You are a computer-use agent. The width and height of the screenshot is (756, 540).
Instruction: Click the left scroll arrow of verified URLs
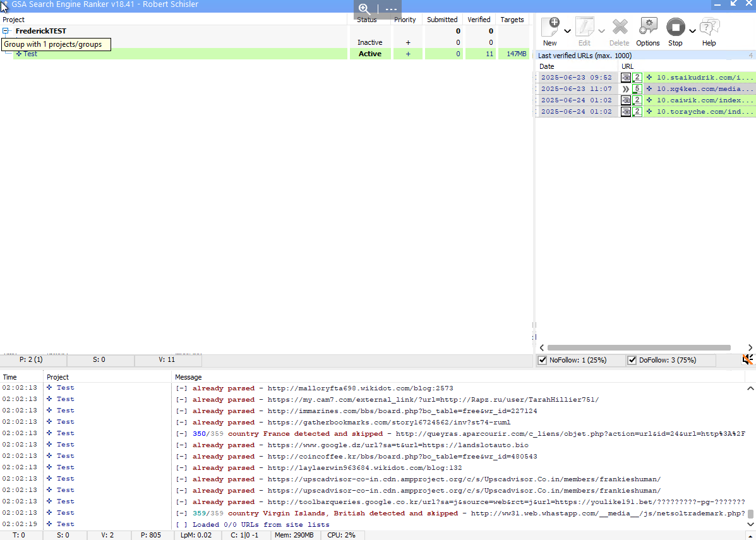click(542, 347)
